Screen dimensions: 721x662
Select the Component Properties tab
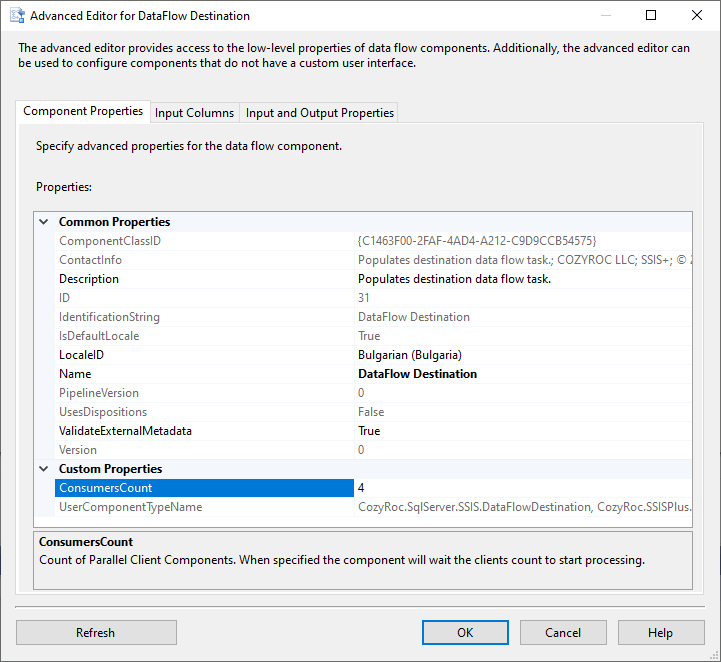(83, 112)
